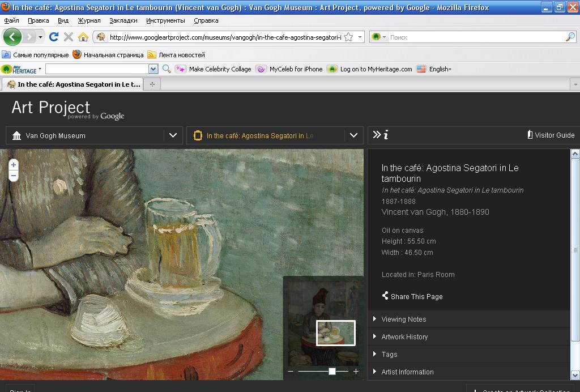This screenshot has height=392, width=580.
Task: Go to browser home page icon
Action: (83, 37)
